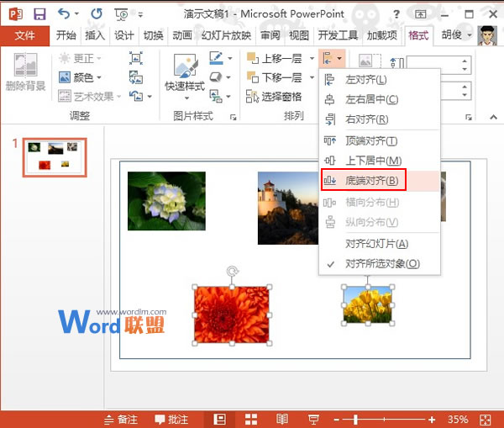Choose Align Right (右对齐) menu item

(x=380, y=119)
